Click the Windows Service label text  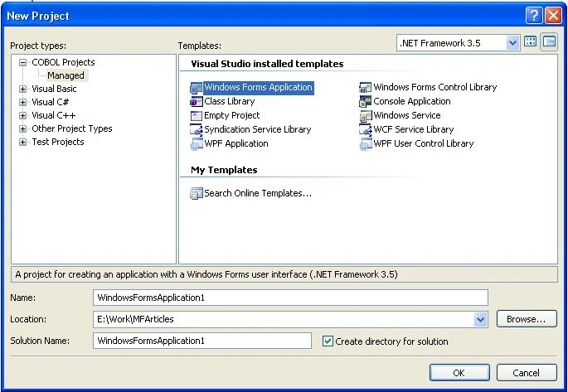(407, 115)
